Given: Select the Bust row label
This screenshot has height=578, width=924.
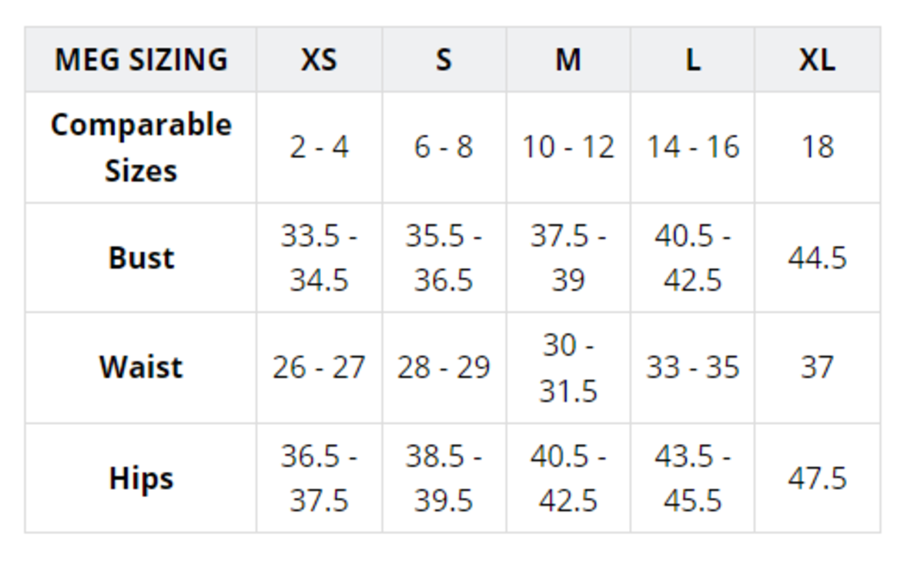Looking at the screenshot, I should click(x=141, y=257).
